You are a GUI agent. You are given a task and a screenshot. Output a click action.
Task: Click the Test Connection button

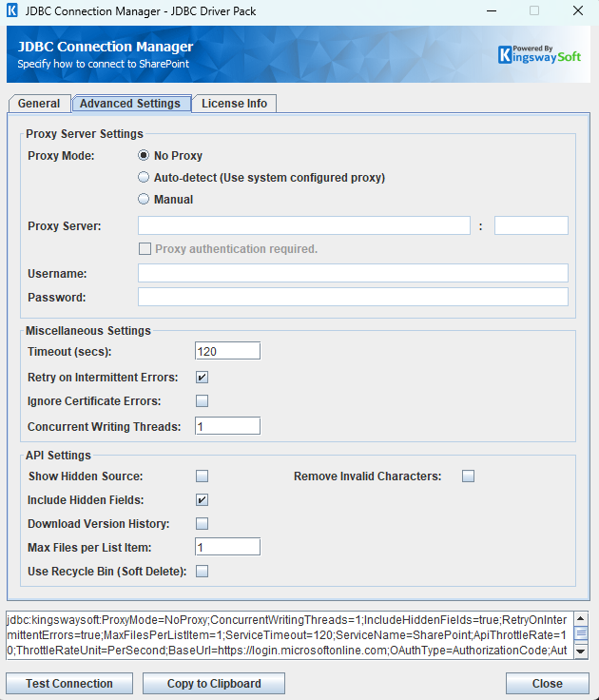[69, 684]
